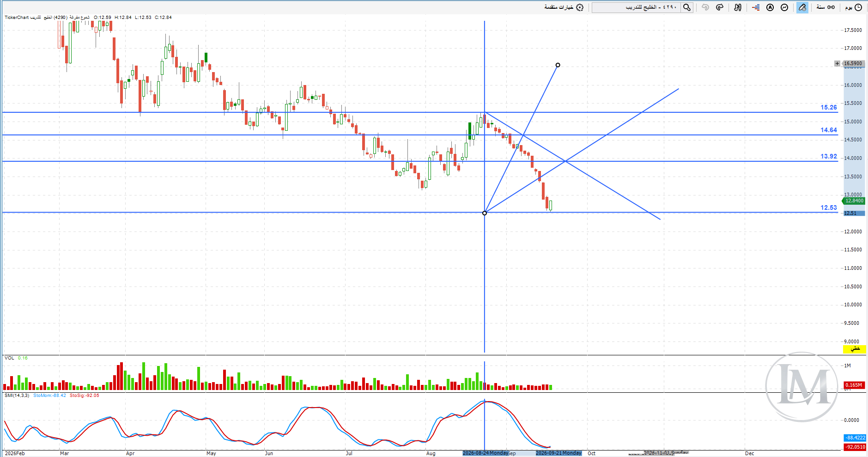Open the indicator settings sliders icon
Image resolution: width=868 pixels, height=457 pixels.
click(x=738, y=7)
